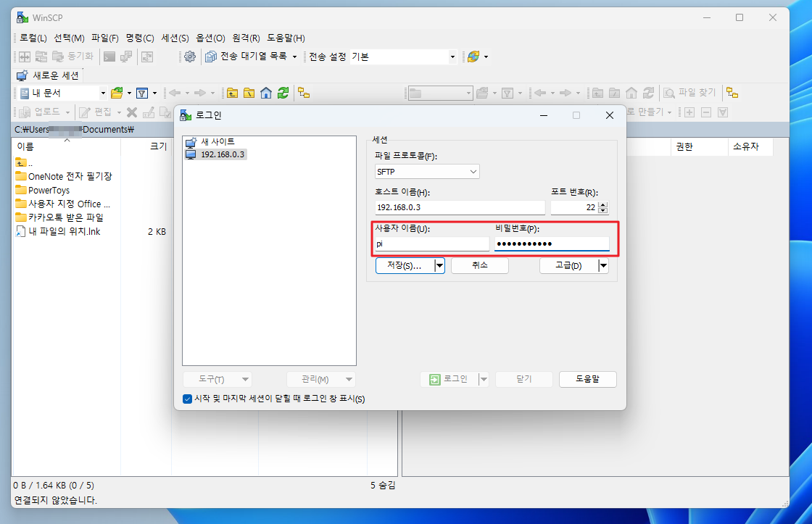Open the file protocol dropdown showing SFTP
The width and height of the screenshot is (812, 524).
427,171
